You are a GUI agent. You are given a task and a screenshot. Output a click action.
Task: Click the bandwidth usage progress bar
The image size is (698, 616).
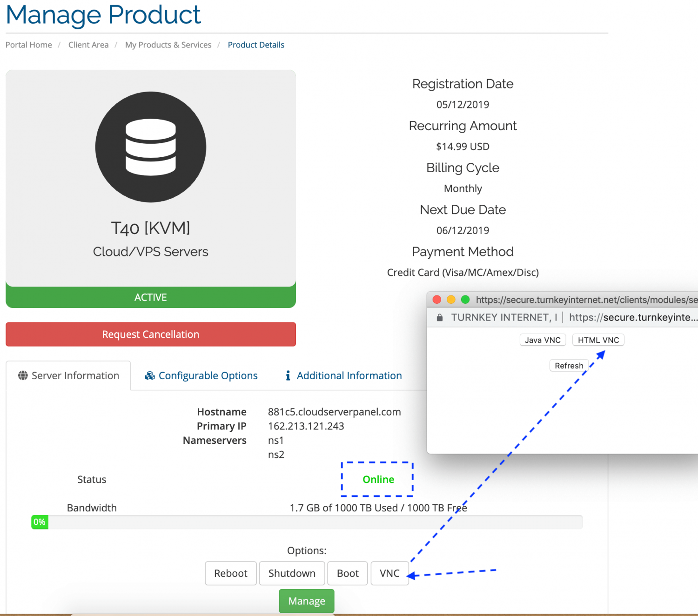coord(307,522)
